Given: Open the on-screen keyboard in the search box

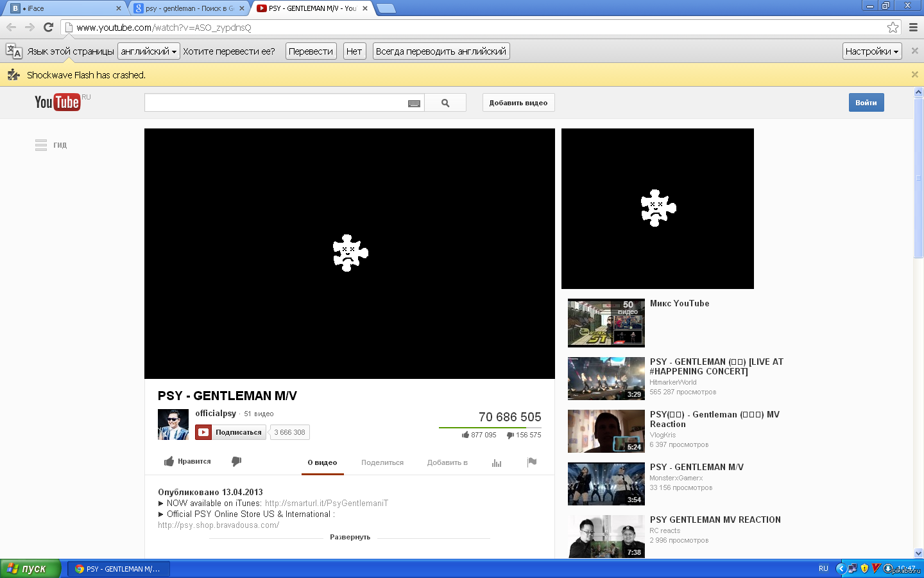Looking at the screenshot, I should point(415,103).
